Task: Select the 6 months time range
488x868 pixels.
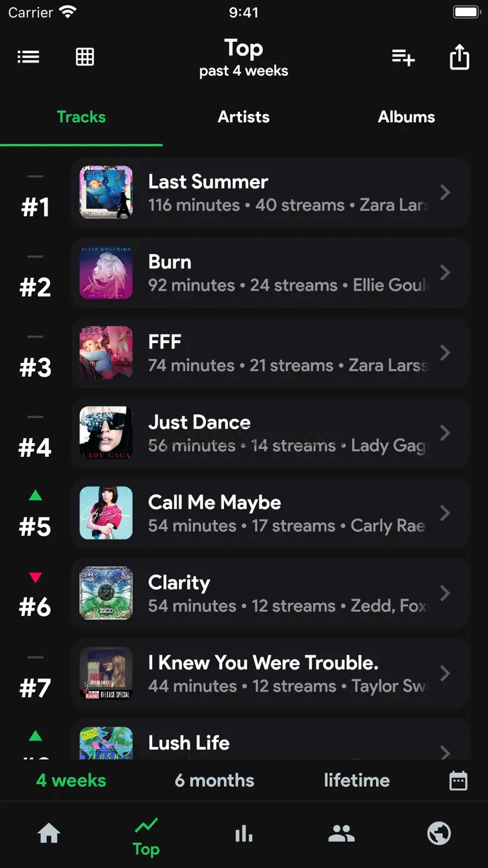Action: (215, 780)
